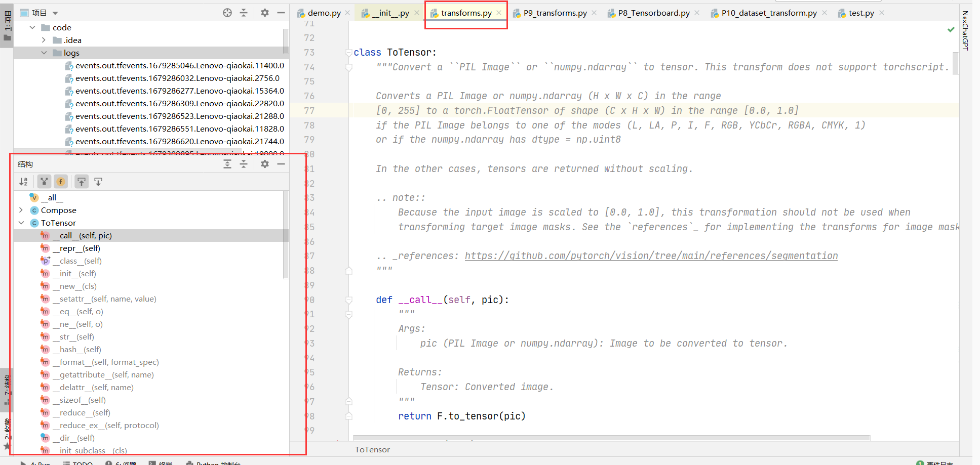This screenshot has height=465, width=980.
Task: Open the 7: 结构 side tool window tab
Action: (x=7, y=390)
